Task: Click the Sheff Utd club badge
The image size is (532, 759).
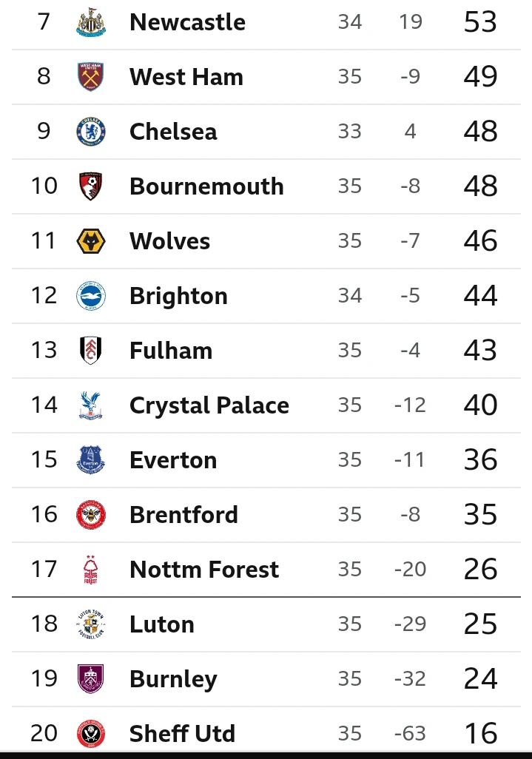Action: coord(91,733)
